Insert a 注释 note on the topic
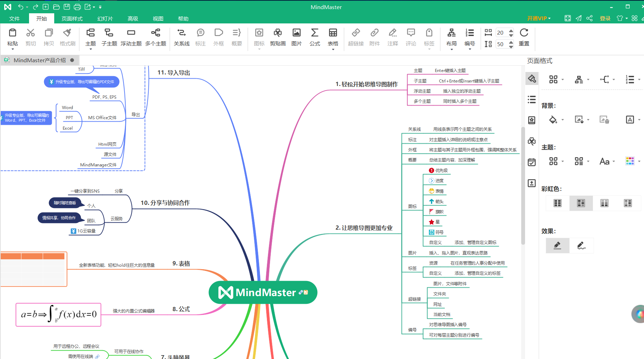The height and width of the screenshot is (359, 644). coord(392,37)
